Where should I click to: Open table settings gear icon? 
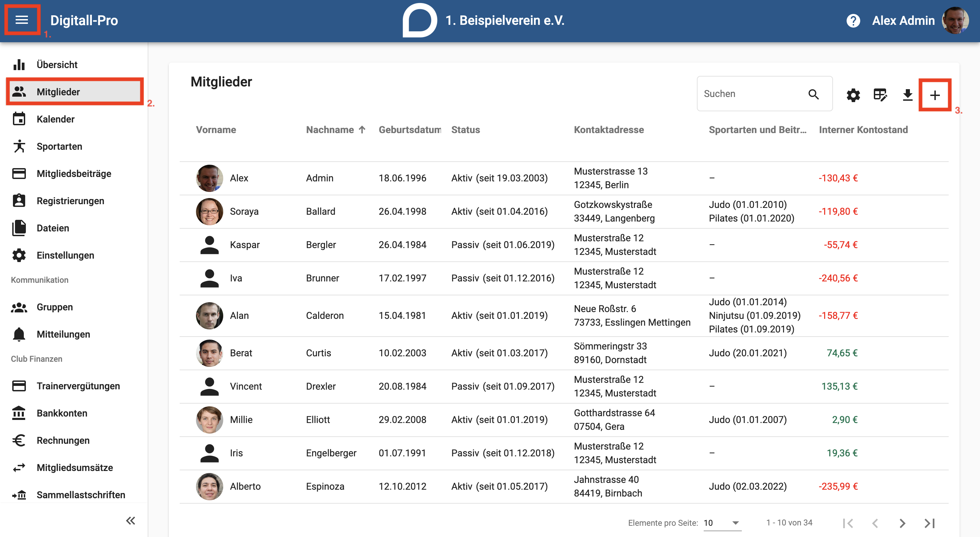853,95
